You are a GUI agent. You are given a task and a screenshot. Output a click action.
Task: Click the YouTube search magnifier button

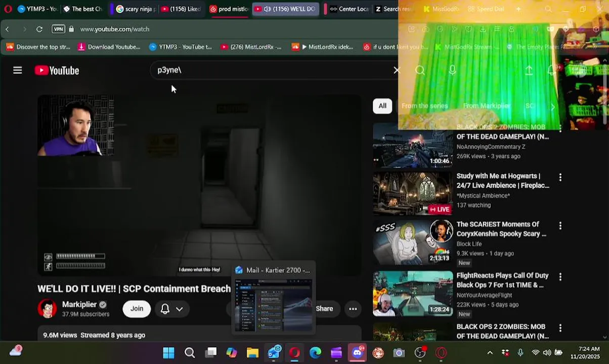(420, 70)
